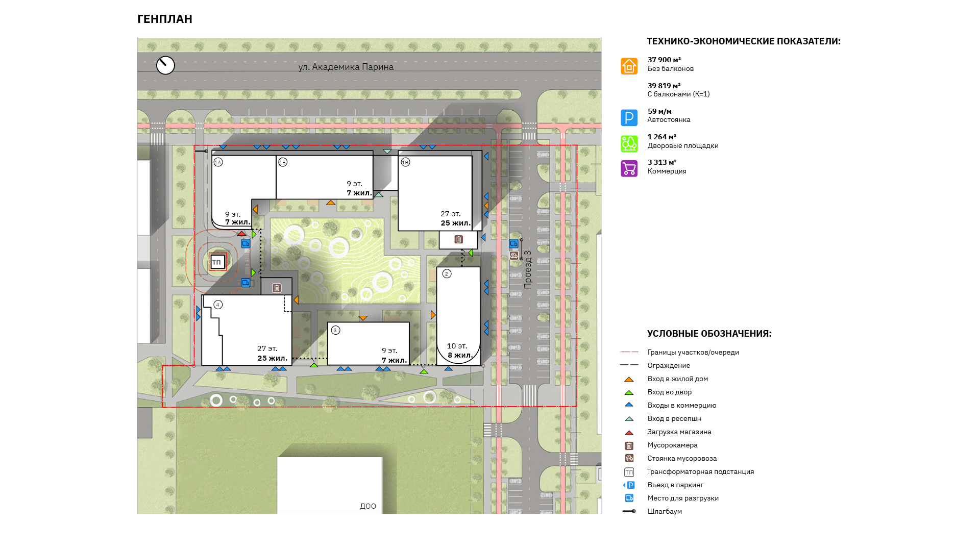
Task: Click the red triangle store loading legend marker
Action: click(629, 433)
